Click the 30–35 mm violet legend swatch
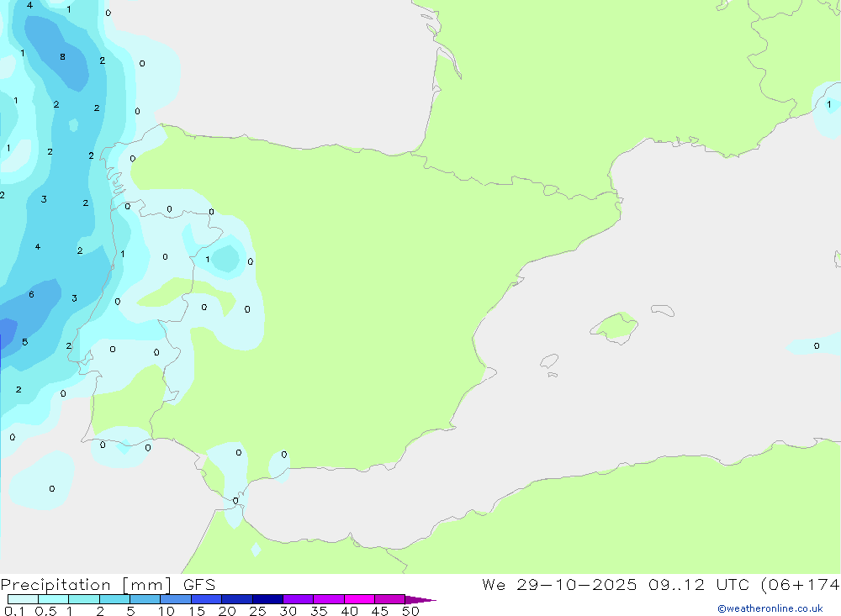The image size is (841, 616). coord(298,599)
